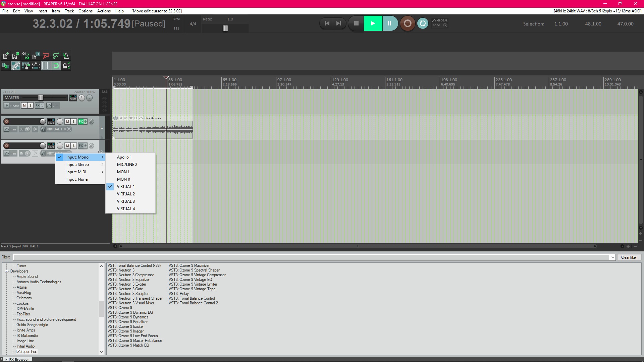Click the master track ROUTE button
This screenshot has height=362, width=644.
pyautogui.click(x=73, y=98)
